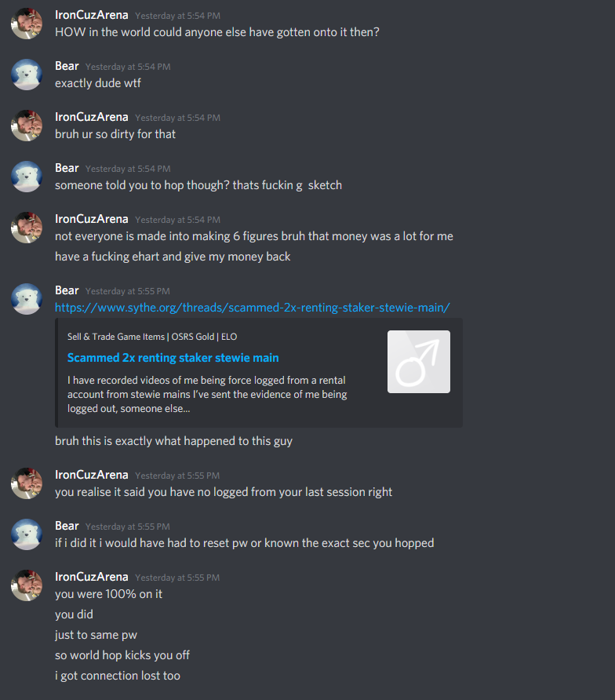Click embed provider text Sell & Trade Game Items
Viewport: 615px width, 700px height.
152,337
